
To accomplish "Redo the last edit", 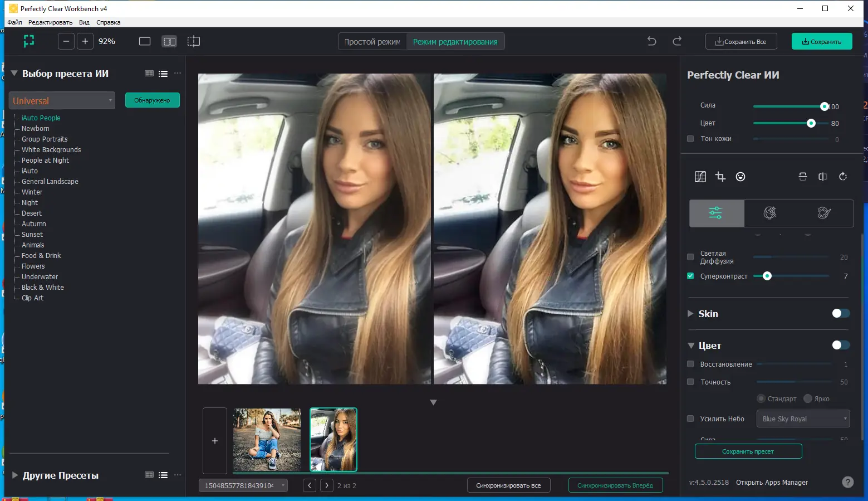I will (x=677, y=41).
